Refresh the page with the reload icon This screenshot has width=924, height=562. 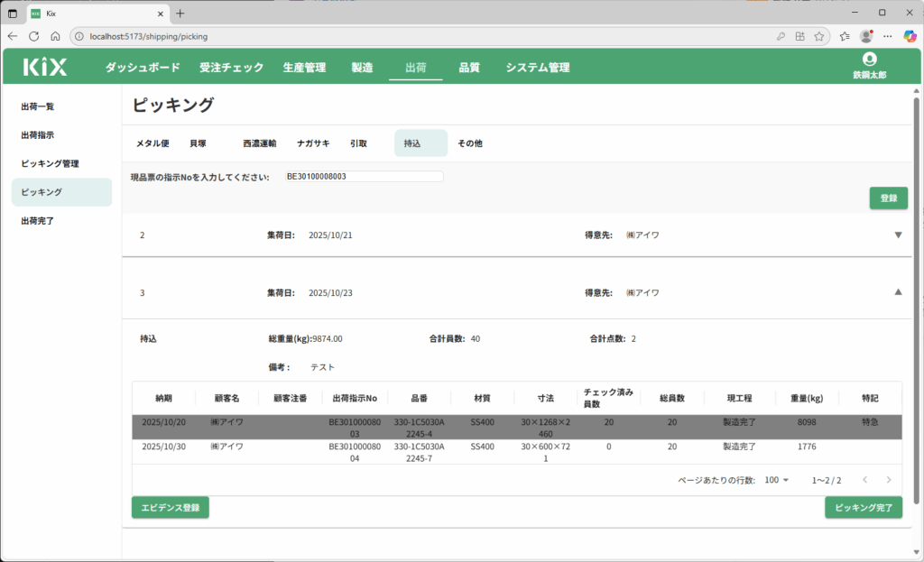[34, 36]
